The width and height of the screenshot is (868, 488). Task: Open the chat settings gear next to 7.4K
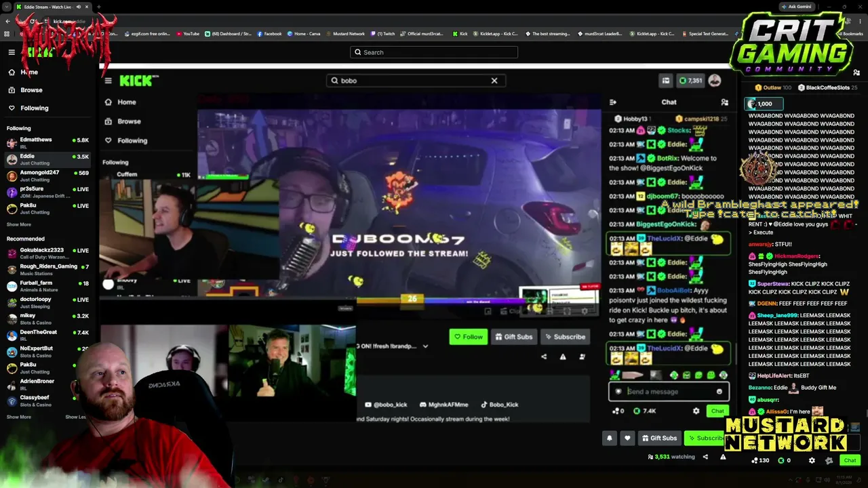[x=696, y=411]
